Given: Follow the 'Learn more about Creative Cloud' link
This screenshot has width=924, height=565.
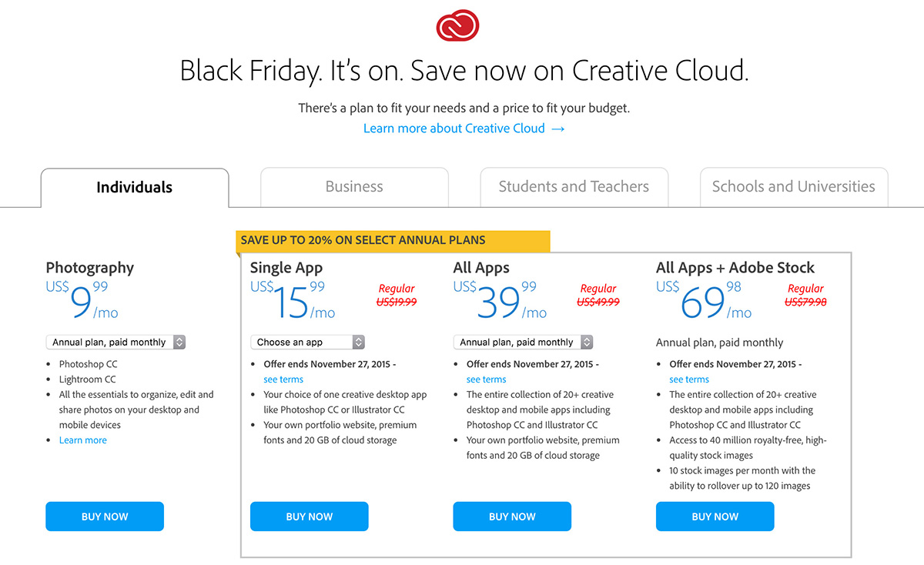Looking at the screenshot, I should point(454,129).
